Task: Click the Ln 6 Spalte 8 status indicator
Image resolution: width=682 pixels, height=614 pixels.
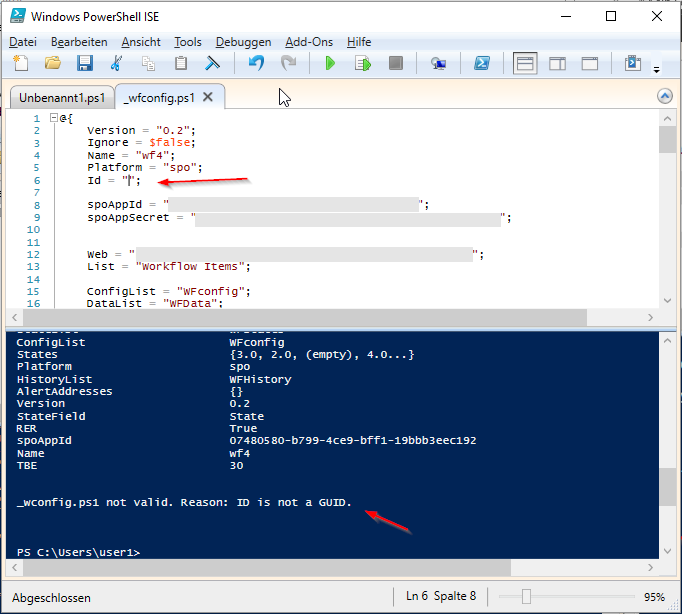Action: pyautogui.click(x=441, y=596)
